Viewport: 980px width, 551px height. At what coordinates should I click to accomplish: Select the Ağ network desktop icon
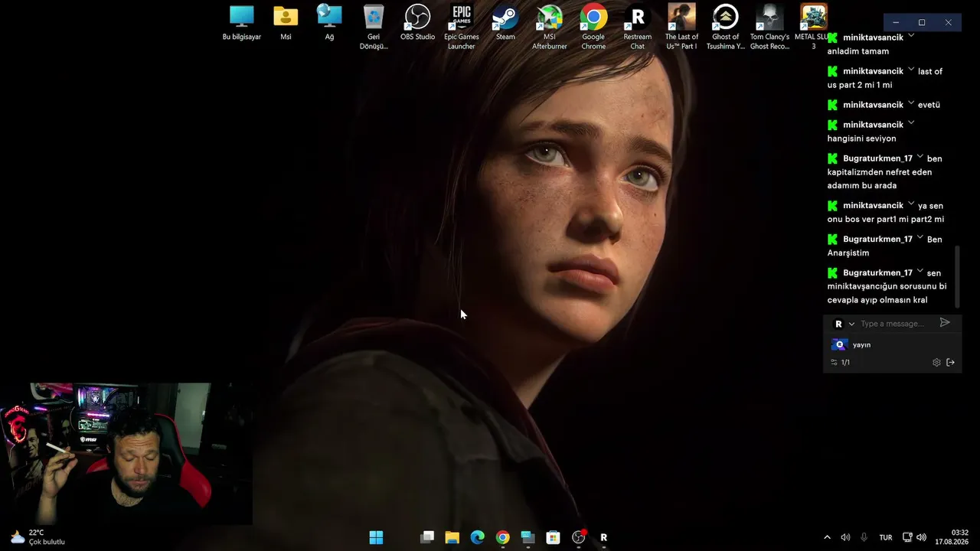(x=329, y=23)
